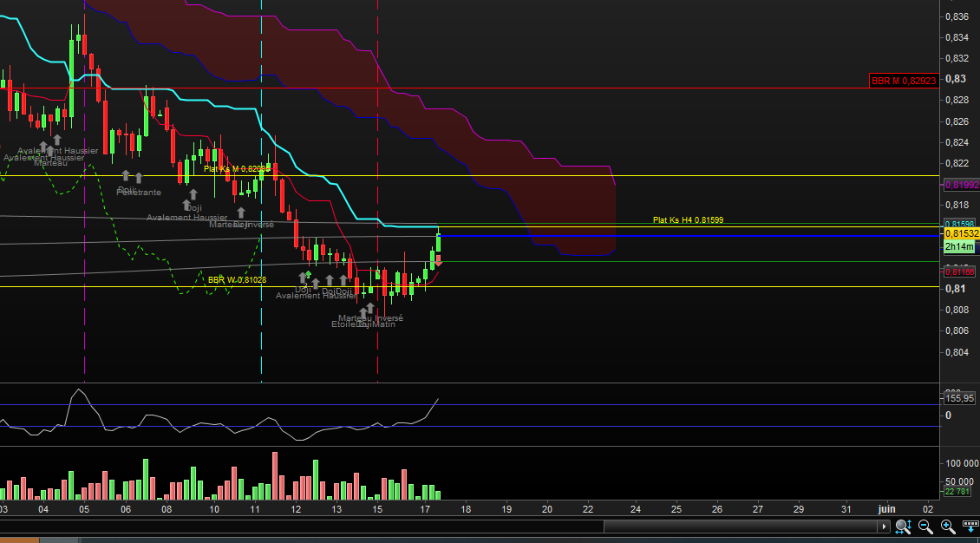Click the auto-fit zoom icon with arrows
Image resolution: width=980 pixels, height=543 pixels.
click(903, 526)
